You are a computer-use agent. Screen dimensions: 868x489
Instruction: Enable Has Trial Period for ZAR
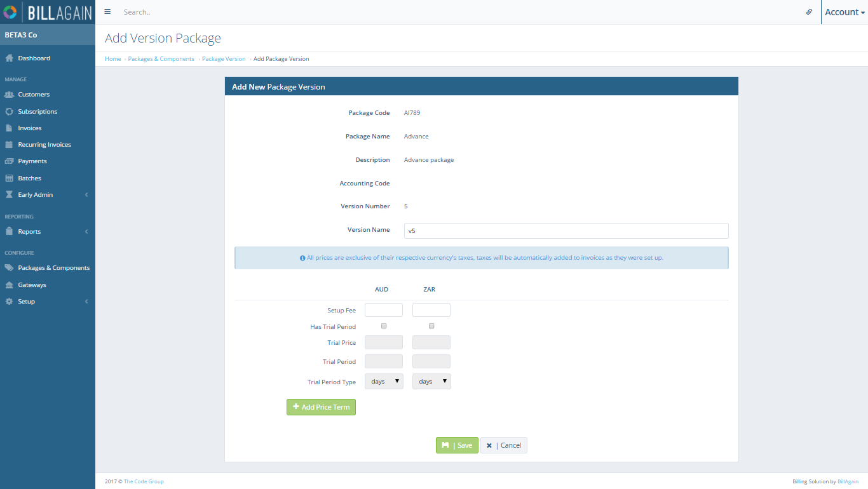[x=431, y=326]
